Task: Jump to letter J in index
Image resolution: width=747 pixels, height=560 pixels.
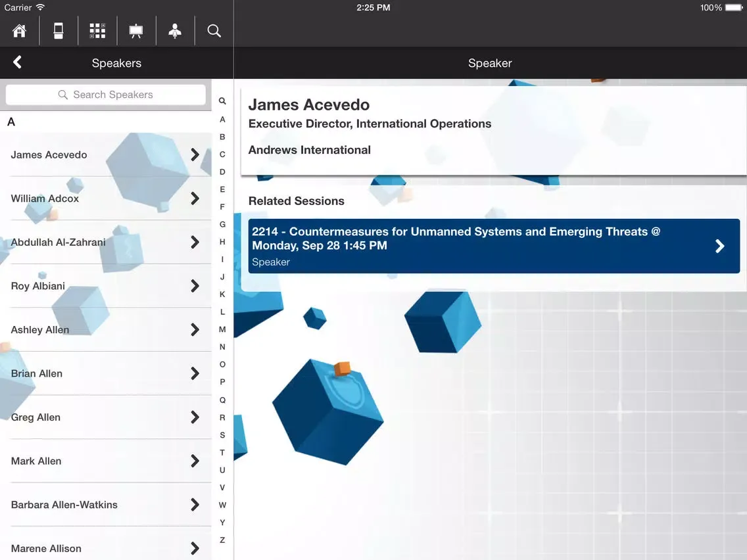Action: 222,277
